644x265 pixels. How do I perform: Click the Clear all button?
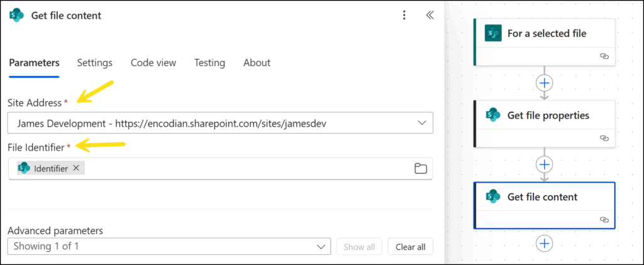[410, 247]
